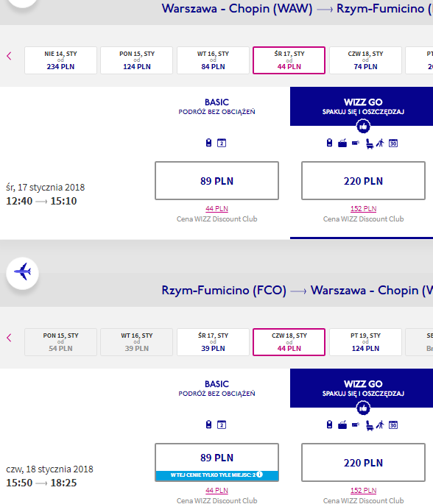
Task: Open info icon on limited seats banner
Action: [260, 475]
